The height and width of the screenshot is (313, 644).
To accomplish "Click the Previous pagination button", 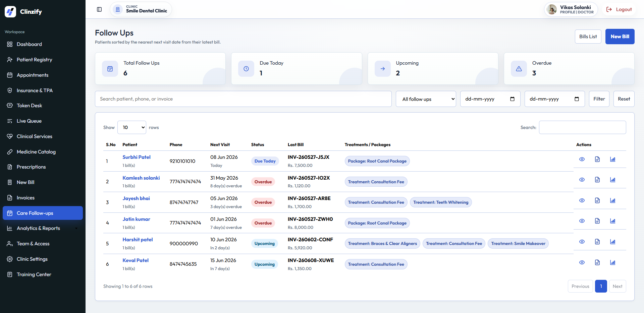I will (x=580, y=286).
